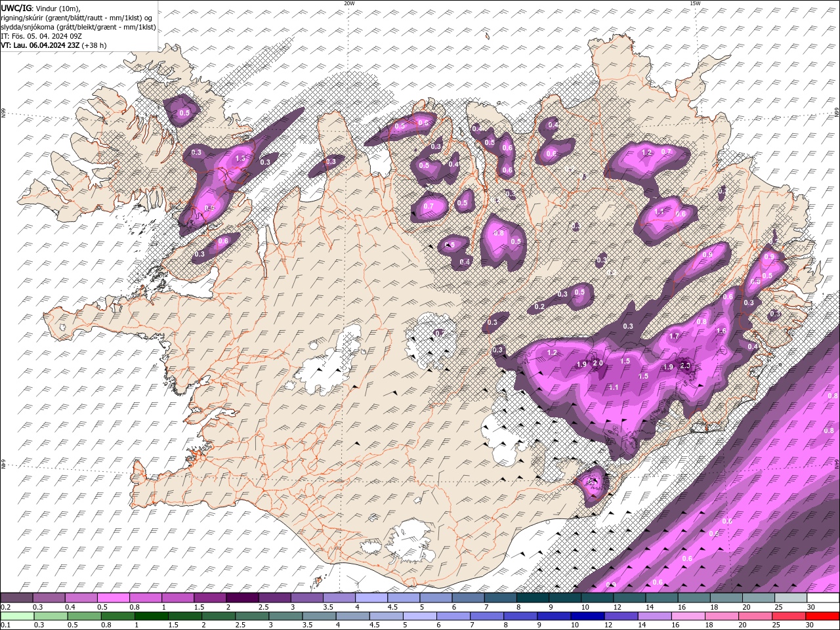Screen dimensions: 840x630
Task: Click the '12' label in the top legend row
Action: (x=617, y=607)
